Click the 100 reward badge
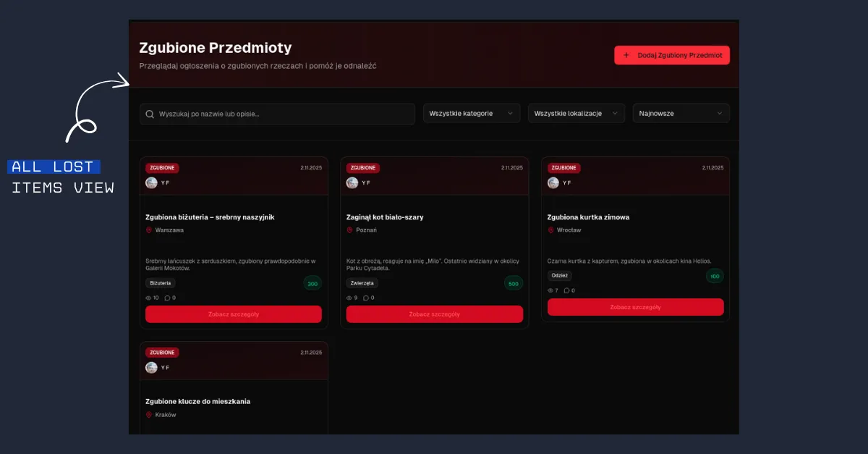 click(x=715, y=276)
